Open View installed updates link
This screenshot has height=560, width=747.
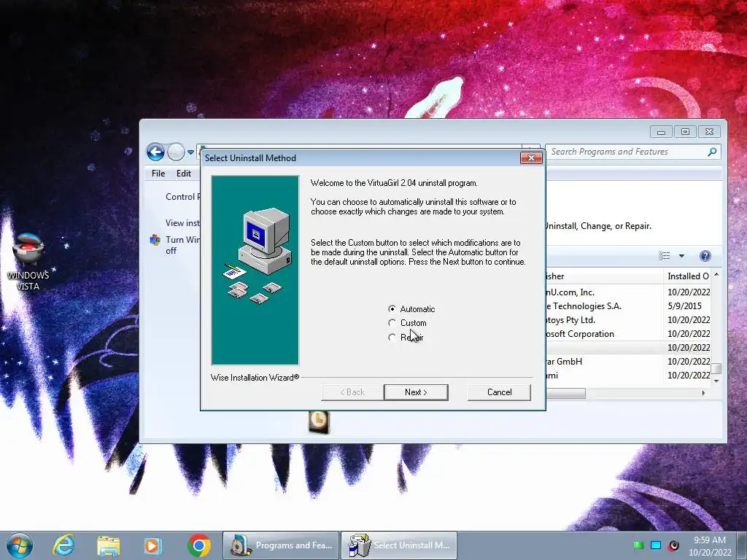tap(182, 223)
